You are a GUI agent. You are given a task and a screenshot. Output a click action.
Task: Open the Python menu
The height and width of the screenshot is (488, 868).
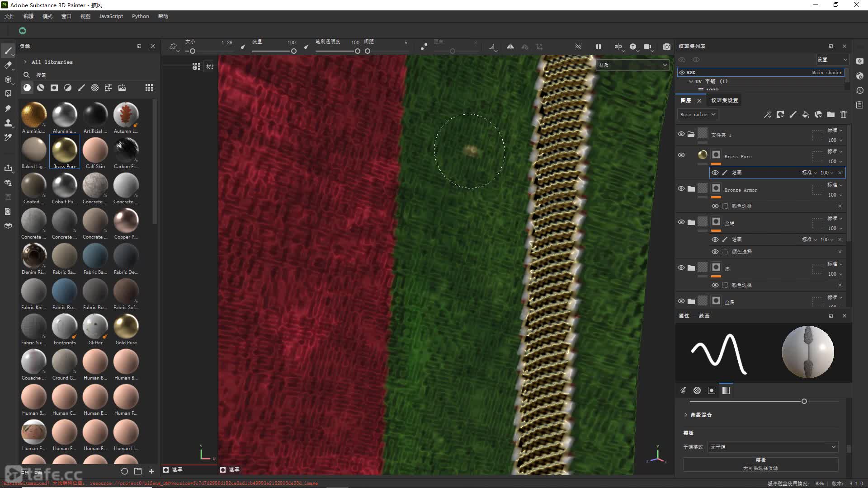click(141, 16)
